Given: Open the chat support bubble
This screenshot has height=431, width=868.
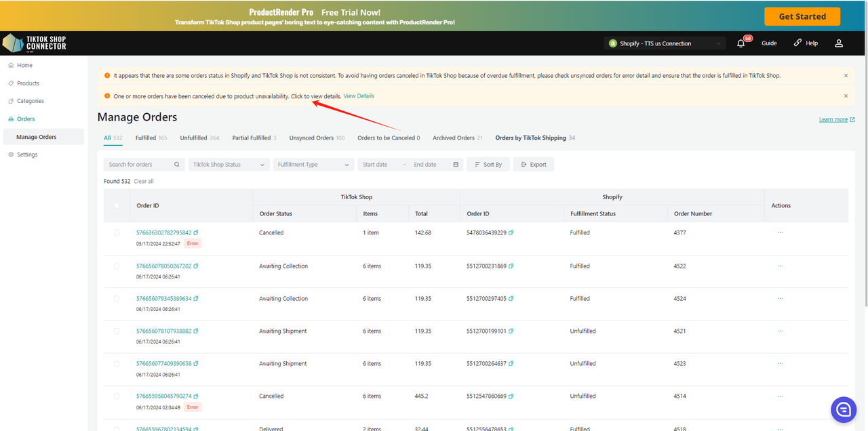Looking at the screenshot, I should 844,409.
